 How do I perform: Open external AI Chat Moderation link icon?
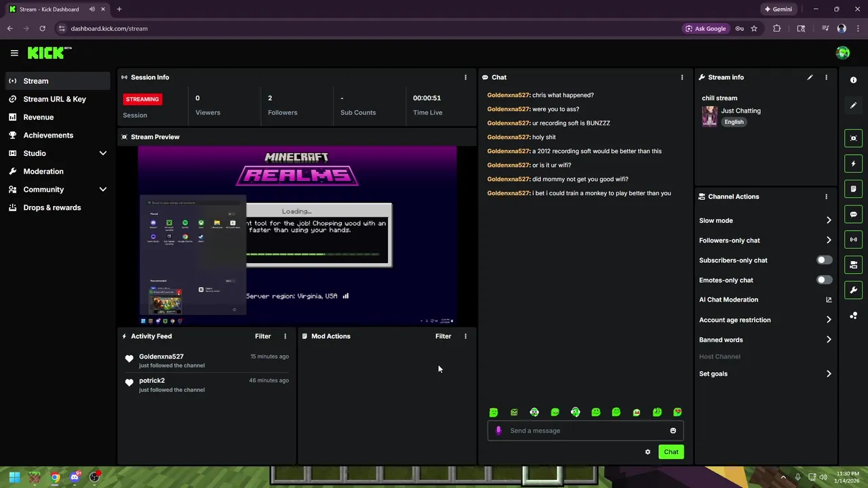click(x=829, y=300)
